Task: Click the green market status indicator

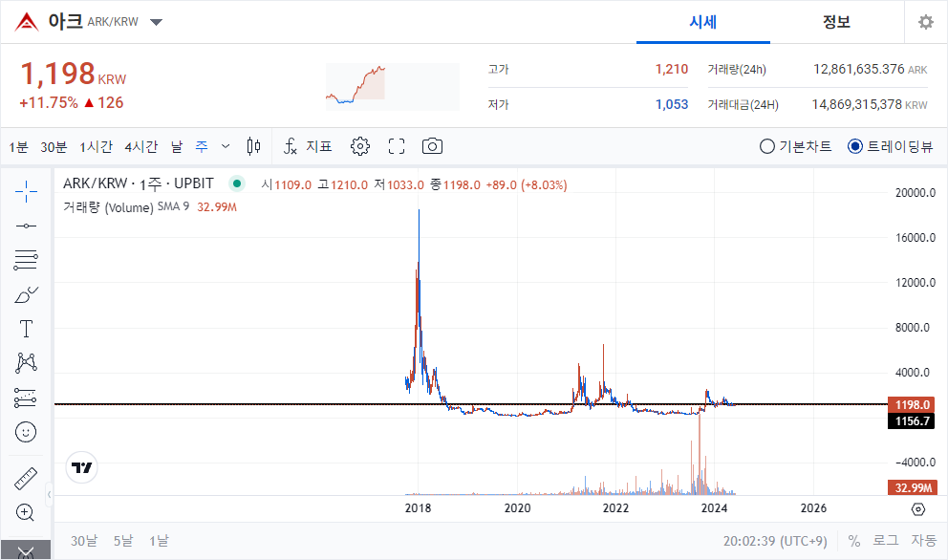Action: coord(237,183)
